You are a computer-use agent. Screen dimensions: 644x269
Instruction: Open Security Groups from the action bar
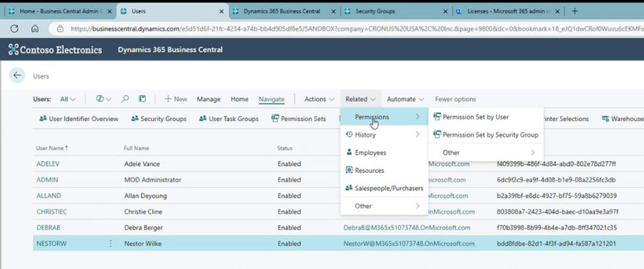point(158,119)
